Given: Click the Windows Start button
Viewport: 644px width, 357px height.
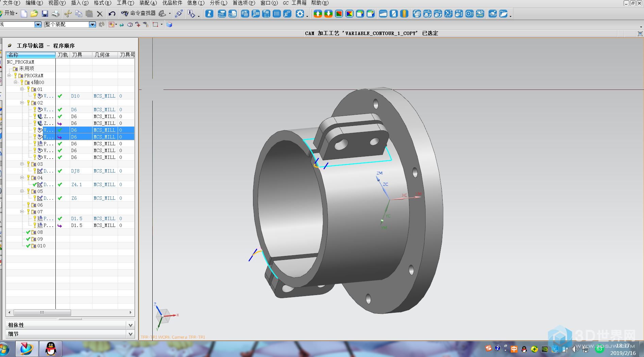Looking at the screenshot, I should tap(4, 349).
